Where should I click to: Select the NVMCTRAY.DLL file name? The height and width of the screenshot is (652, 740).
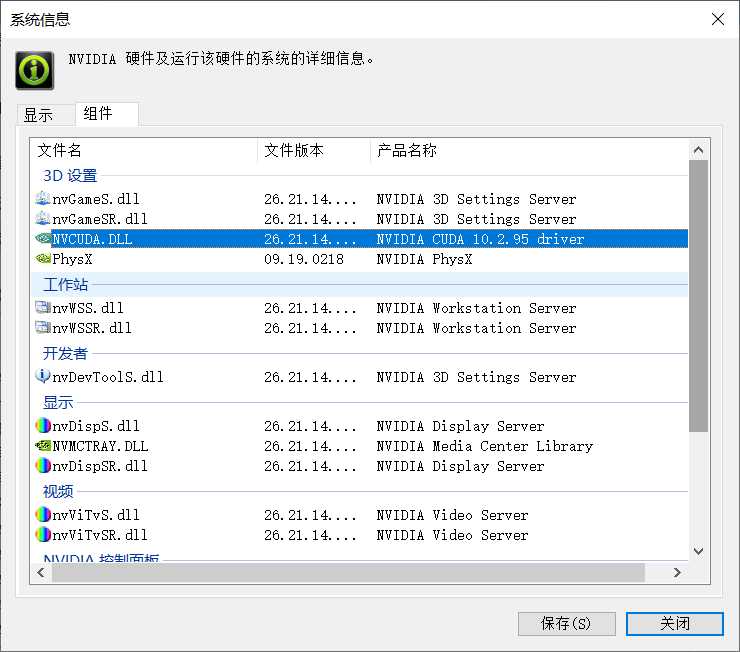100,446
